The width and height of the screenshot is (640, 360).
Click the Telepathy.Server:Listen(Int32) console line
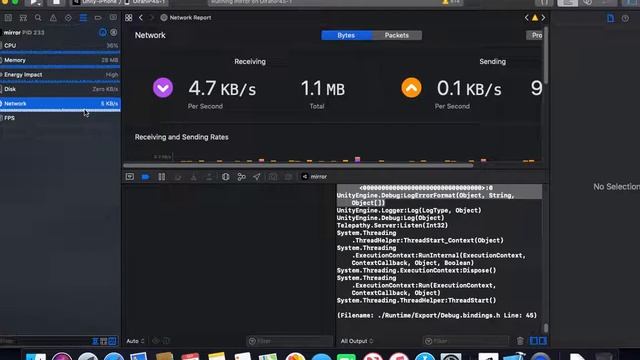pyautogui.click(x=392, y=225)
